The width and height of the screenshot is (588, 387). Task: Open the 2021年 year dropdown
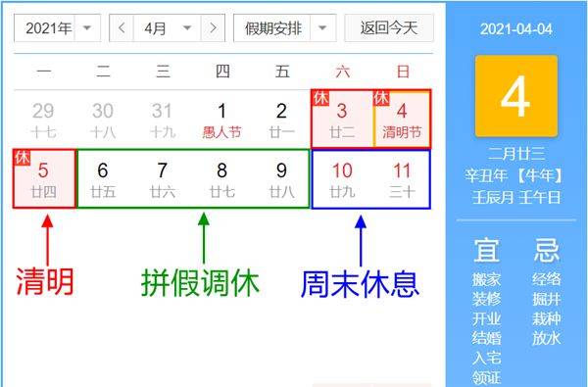(x=57, y=28)
